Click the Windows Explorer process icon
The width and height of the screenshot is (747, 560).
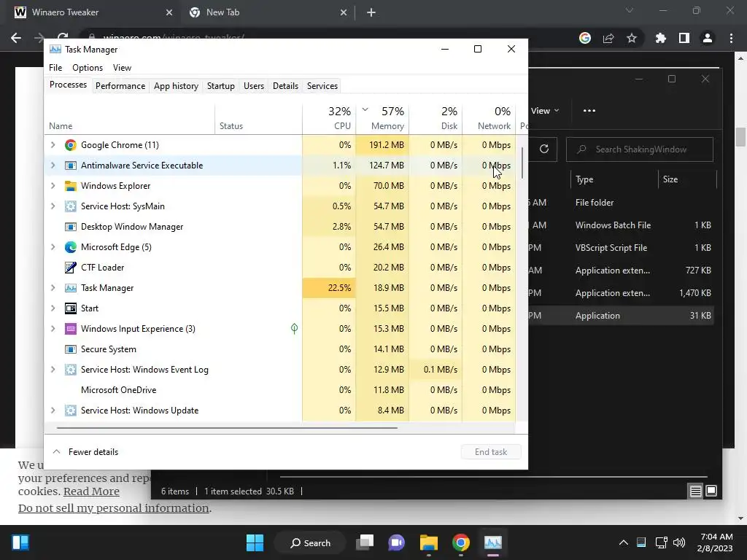tap(71, 186)
